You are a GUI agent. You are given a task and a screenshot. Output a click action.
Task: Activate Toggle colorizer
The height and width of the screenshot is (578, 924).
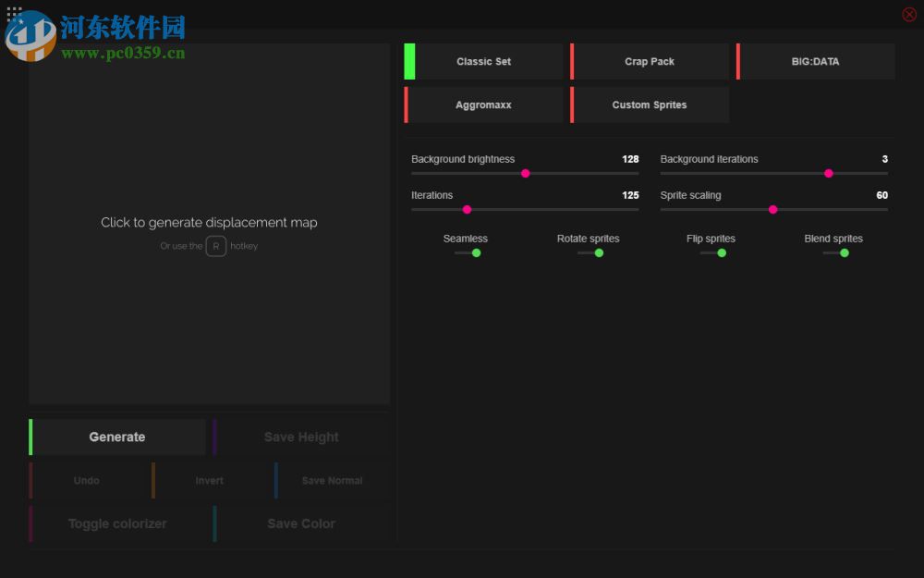[116, 523]
